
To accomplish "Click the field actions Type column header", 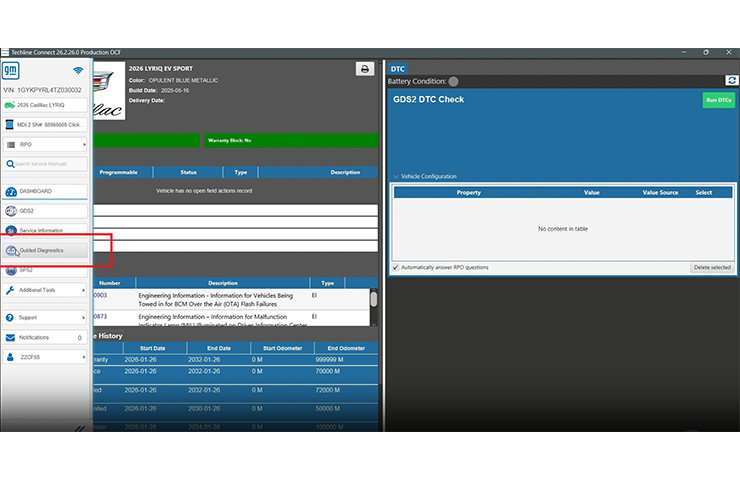I will [x=241, y=172].
